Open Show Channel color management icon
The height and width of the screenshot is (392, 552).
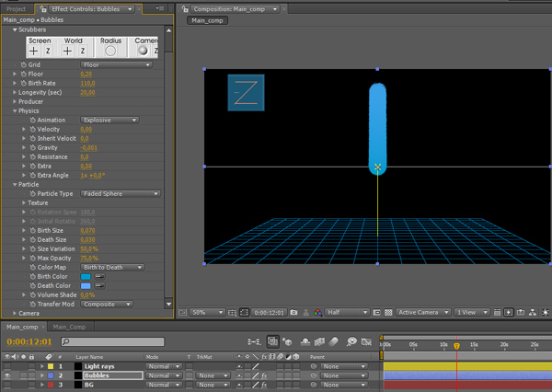(x=317, y=312)
